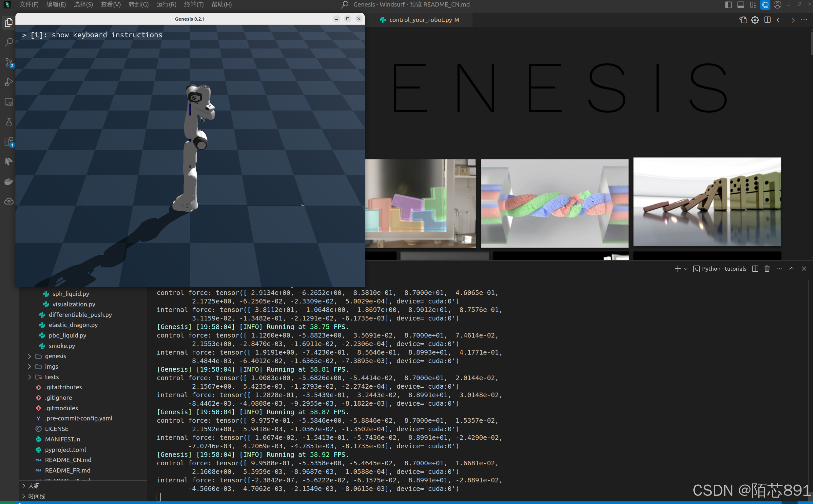Maximize terminal panel with the up chevron

pyautogui.click(x=792, y=269)
